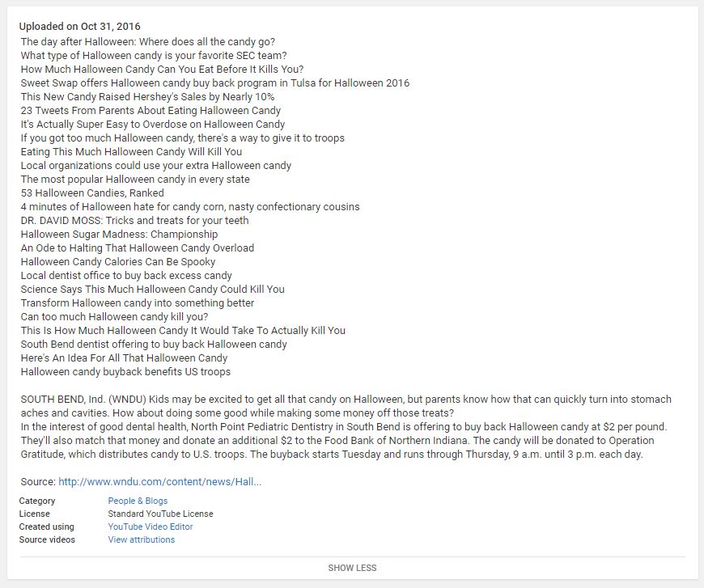This screenshot has height=588, width=704.
Task: Click 'The most popular Halloween candy' line
Action: coord(135,179)
